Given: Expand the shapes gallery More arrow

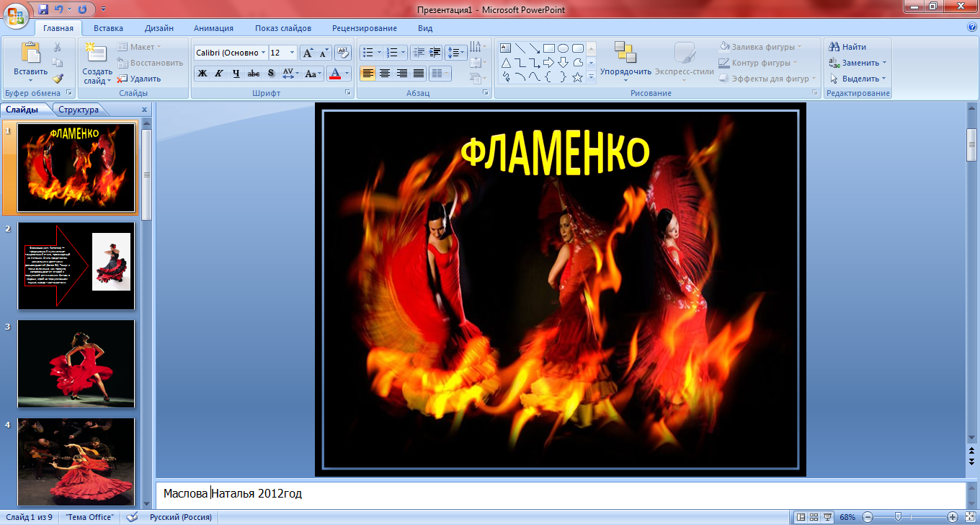Looking at the screenshot, I should 591,77.
